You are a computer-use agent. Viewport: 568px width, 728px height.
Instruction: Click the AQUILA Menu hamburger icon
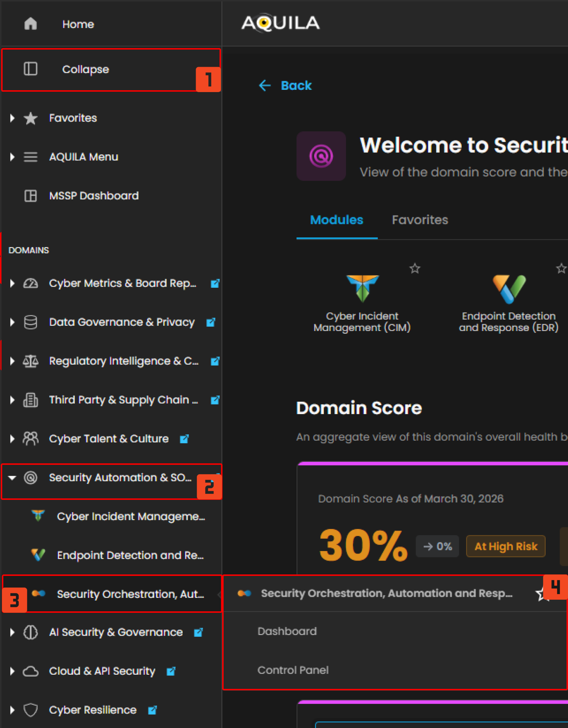tap(31, 157)
